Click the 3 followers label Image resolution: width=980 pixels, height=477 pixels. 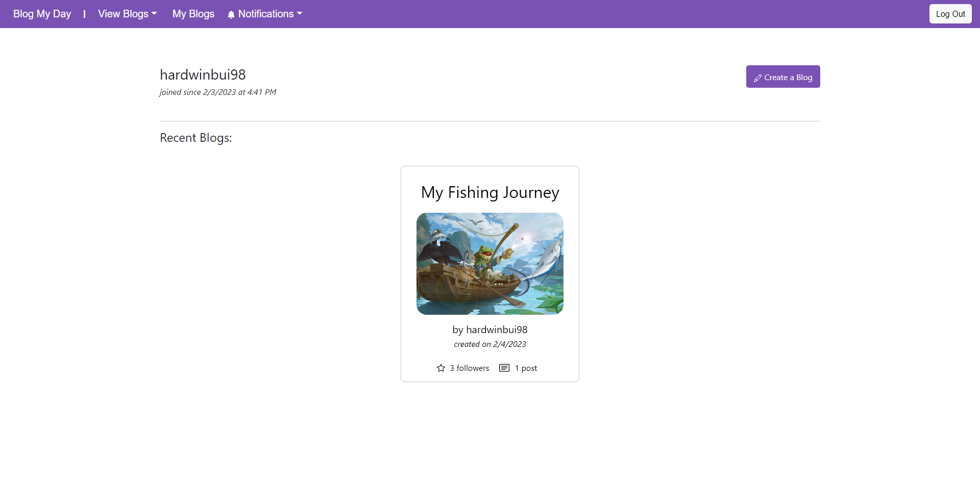pos(469,368)
